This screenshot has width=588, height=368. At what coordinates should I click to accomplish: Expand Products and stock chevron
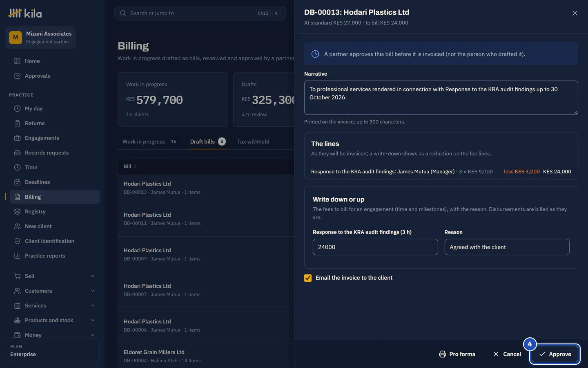click(93, 320)
